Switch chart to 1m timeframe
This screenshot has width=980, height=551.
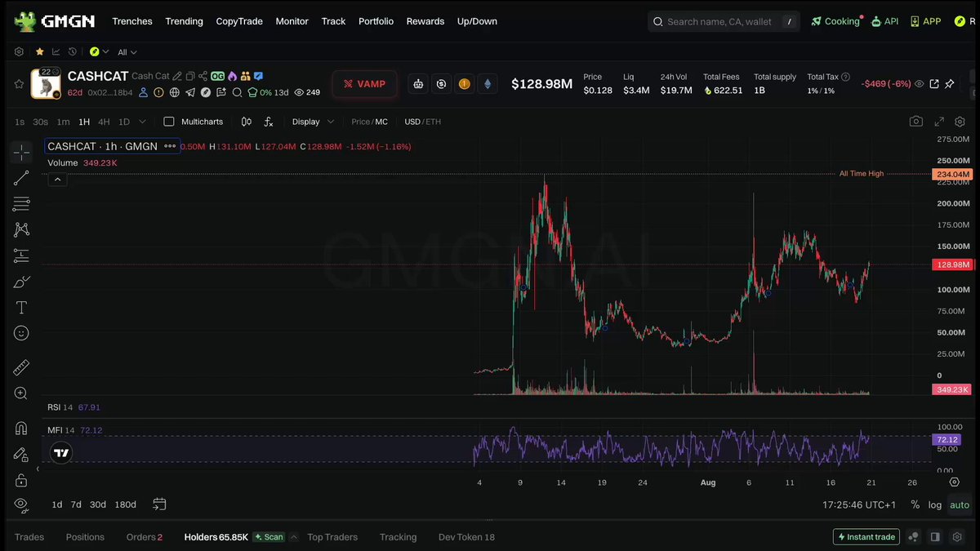pyautogui.click(x=63, y=122)
